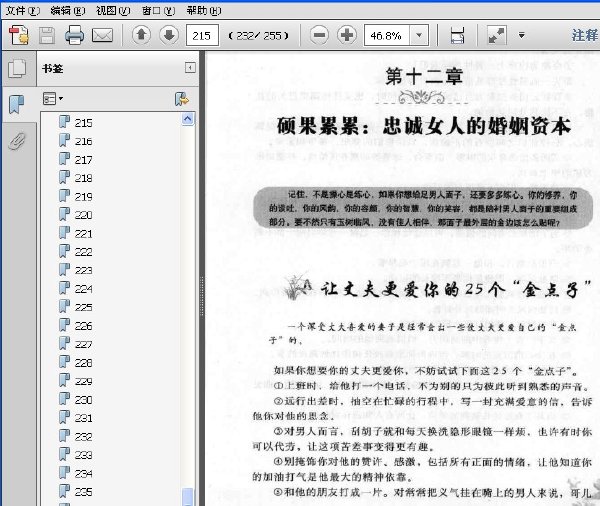The image size is (600, 506).
Task: Open the bookmark options menu dropdown
Action: tap(53, 99)
